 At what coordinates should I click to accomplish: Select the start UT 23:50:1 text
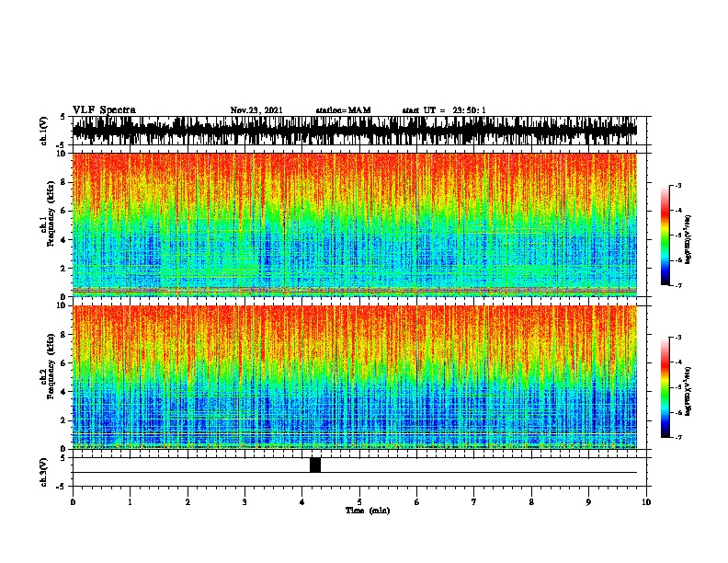click(444, 110)
